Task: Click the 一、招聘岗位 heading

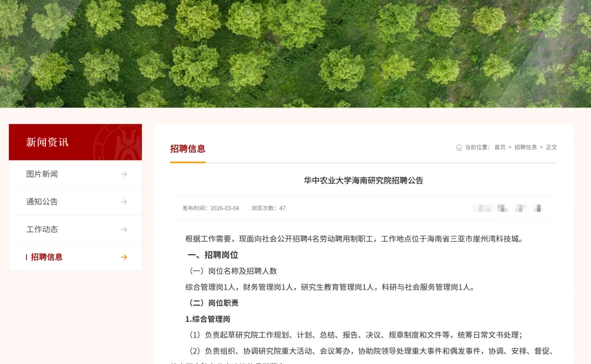Action: (x=213, y=255)
